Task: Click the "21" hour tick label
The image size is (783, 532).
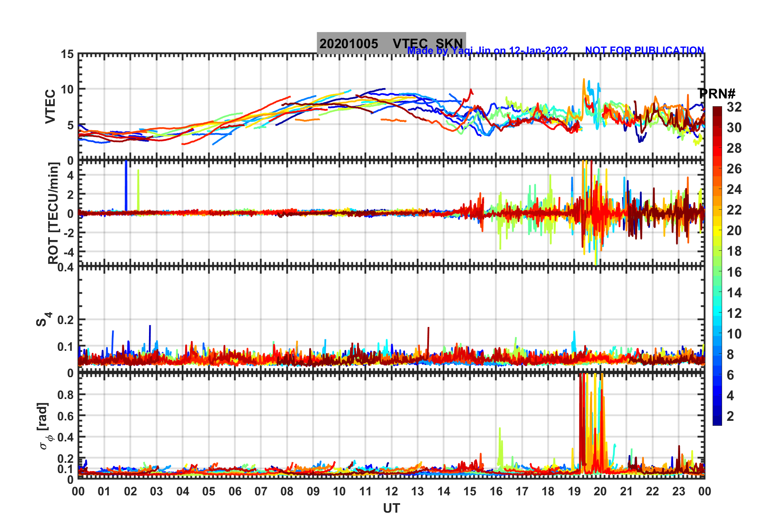Action: point(627,491)
